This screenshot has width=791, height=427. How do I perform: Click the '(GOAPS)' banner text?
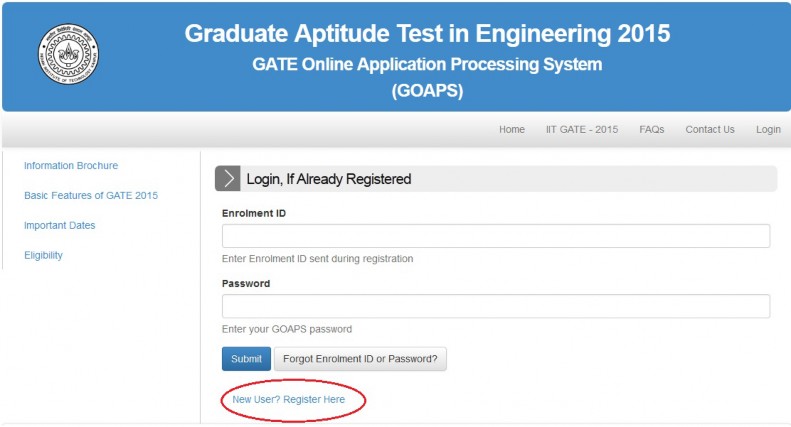(x=427, y=91)
